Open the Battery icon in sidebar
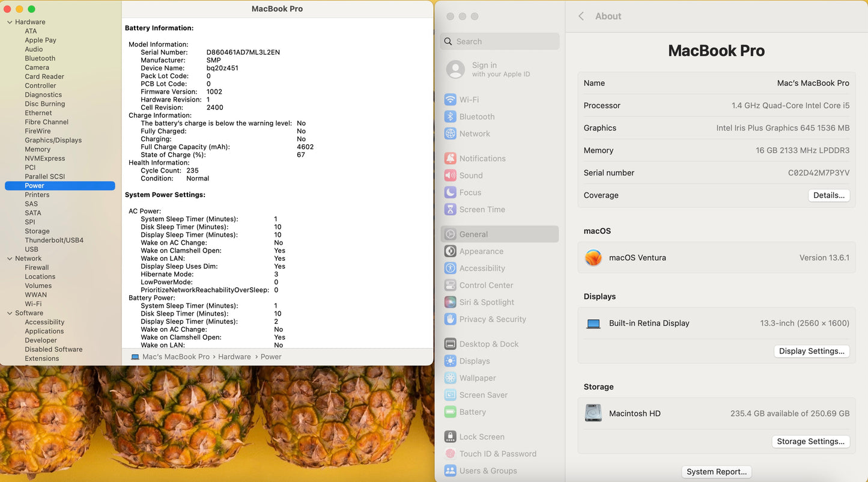Screen dimensions: 868x482 tap(450, 412)
